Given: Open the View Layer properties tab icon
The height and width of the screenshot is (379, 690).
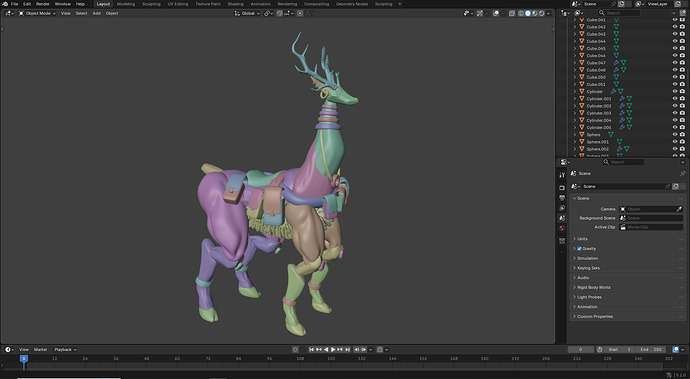Looking at the screenshot, I should coord(562,208).
